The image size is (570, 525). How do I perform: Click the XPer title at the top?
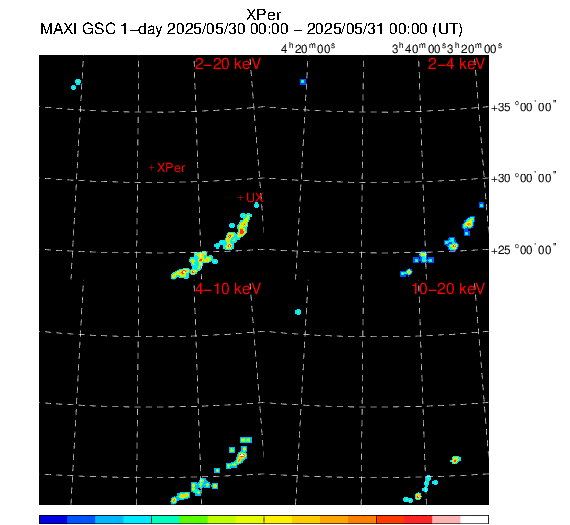pos(264,15)
